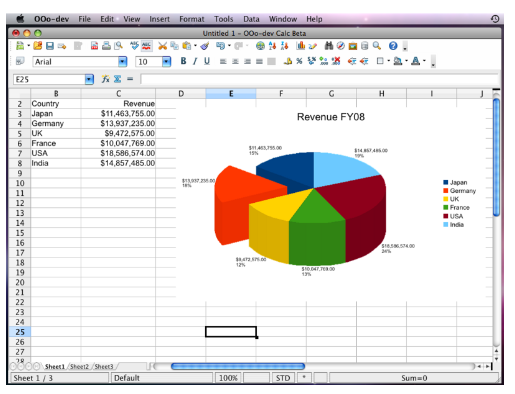Click the Copy icon
Image resolution: width=515 pixels, height=394 pixels.
coord(174,46)
